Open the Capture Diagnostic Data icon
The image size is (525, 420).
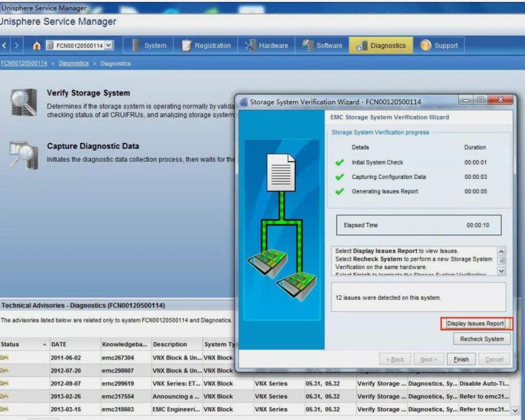[x=23, y=155]
